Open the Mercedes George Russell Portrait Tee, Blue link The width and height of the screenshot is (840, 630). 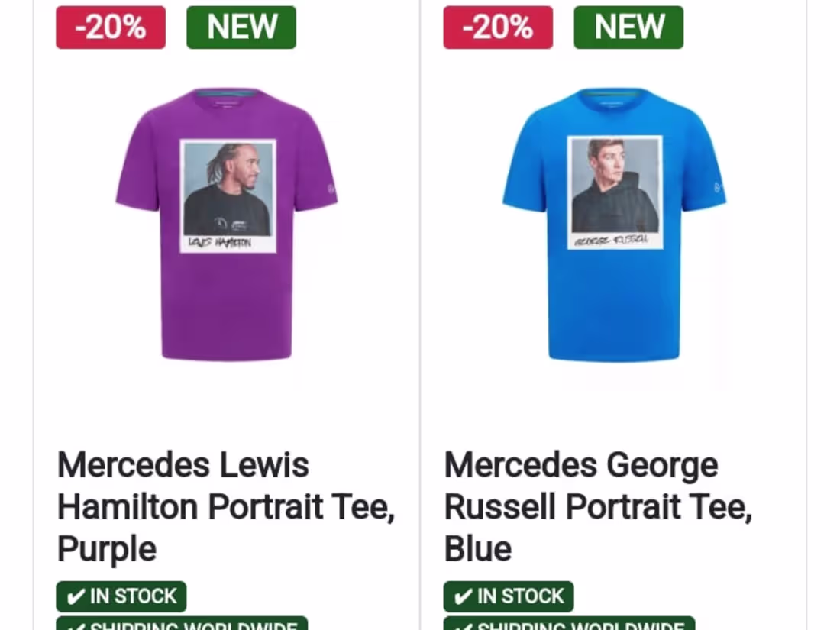(x=599, y=506)
